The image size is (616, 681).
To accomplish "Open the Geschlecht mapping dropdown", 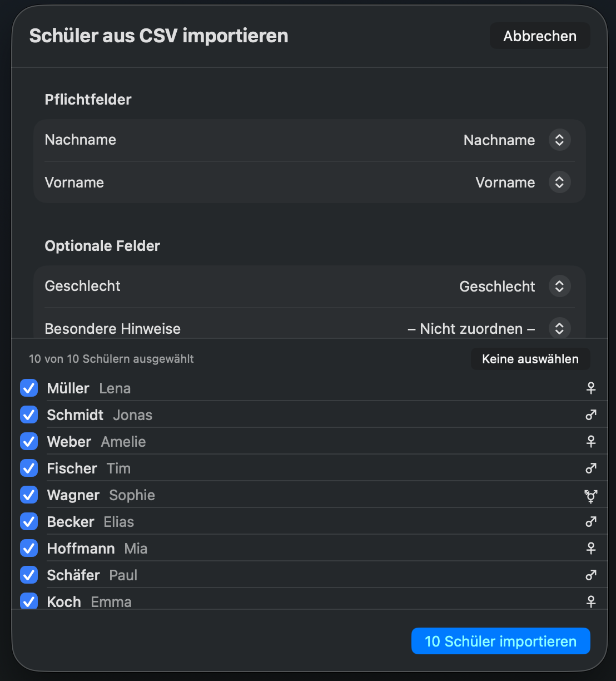I will pos(559,286).
